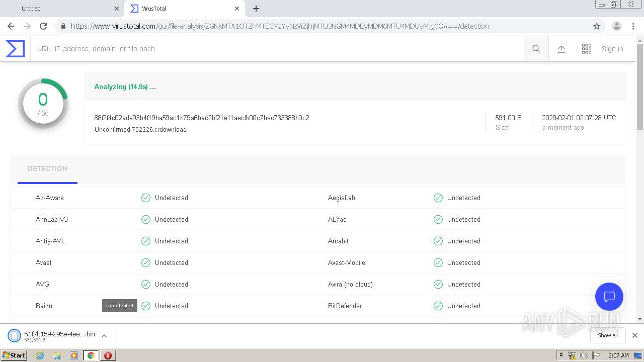Image resolution: width=644 pixels, height=362 pixels.
Task: Click the 591.00 B size value
Action: (508, 118)
